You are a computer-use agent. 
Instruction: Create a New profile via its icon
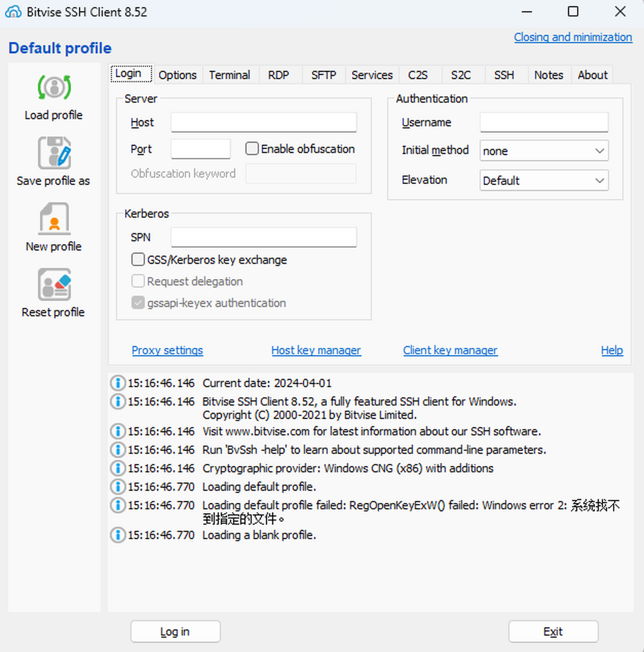pyautogui.click(x=54, y=218)
